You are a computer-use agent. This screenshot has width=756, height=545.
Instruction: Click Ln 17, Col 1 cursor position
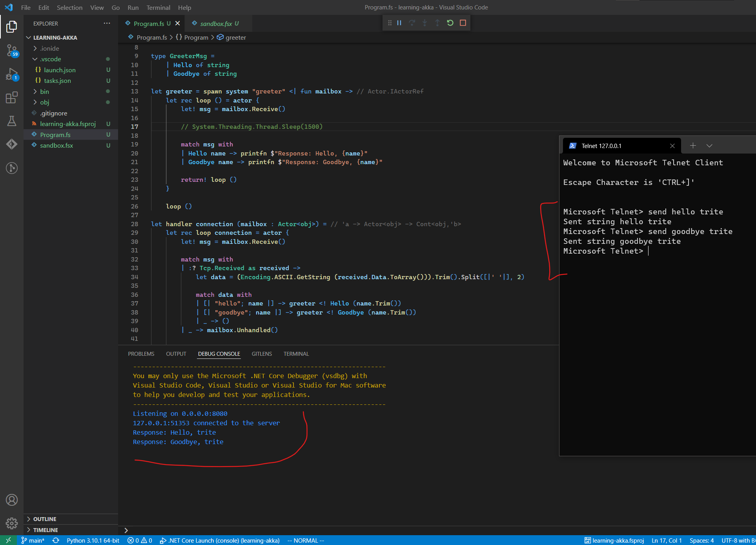tap(667, 540)
